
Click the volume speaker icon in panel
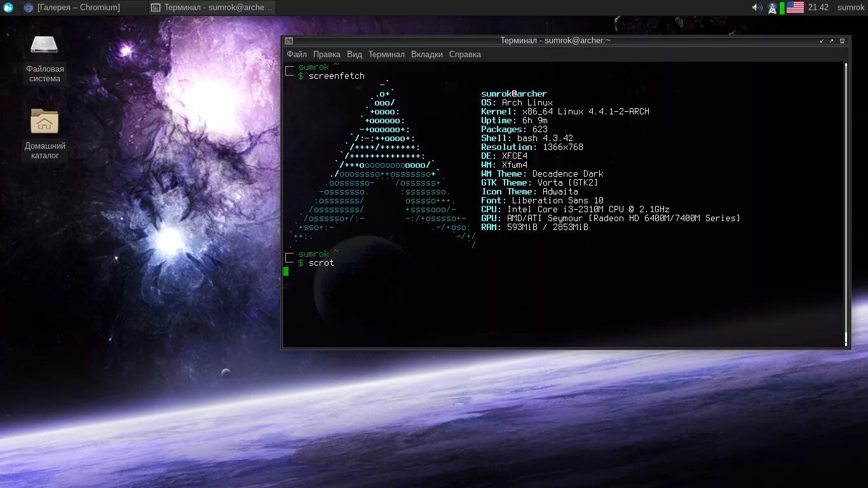pyautogui.click(x=757, y=8)
